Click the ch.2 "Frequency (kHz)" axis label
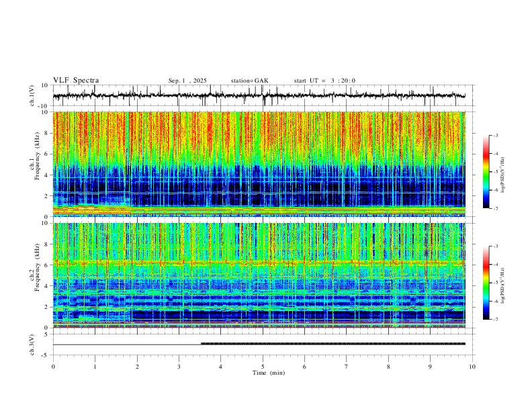This screenshot has height=411, width=532. point(38,267)
